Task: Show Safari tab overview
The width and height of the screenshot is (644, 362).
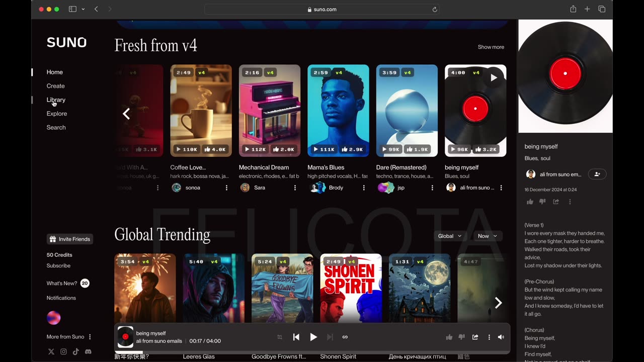Action: [x=602, y=9]
